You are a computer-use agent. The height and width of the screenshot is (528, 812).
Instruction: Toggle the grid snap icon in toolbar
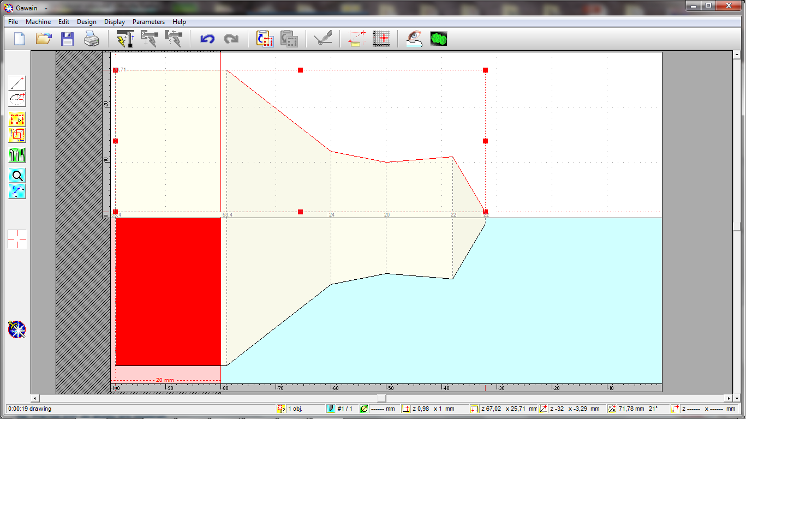(x=381, y=39)
